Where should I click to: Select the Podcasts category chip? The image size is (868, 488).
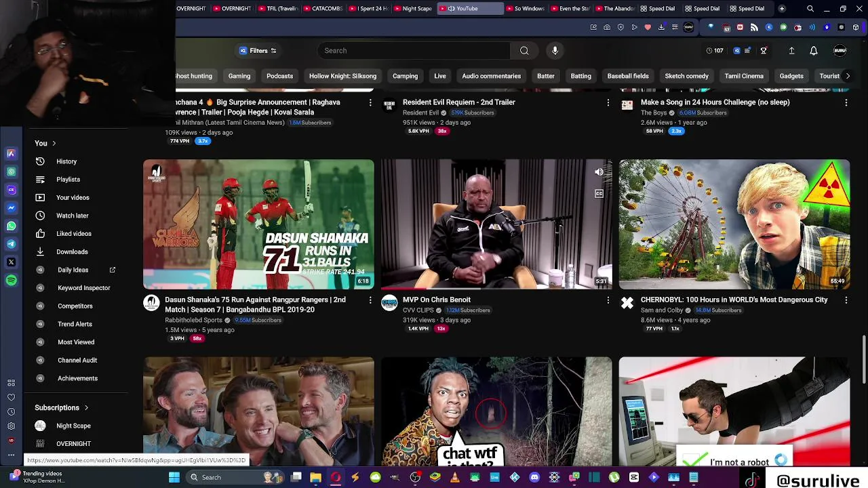click(279, 76)
